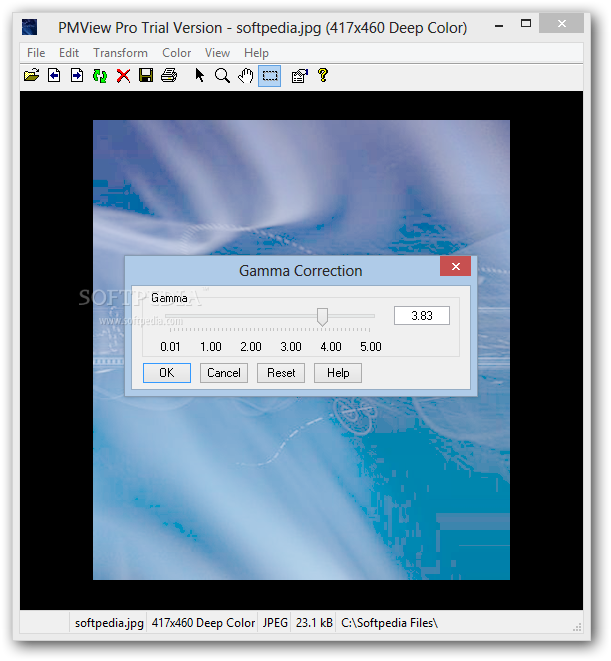Image resolution: width=611 pixels, height=661 pixels.
Task: Open the Edit menu
Action: [69, 53]
